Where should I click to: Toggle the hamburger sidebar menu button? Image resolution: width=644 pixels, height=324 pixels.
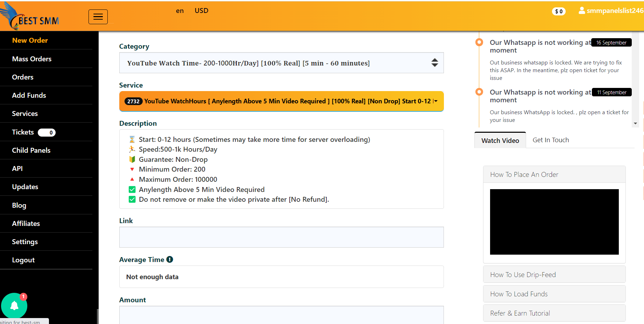point(98,17)
